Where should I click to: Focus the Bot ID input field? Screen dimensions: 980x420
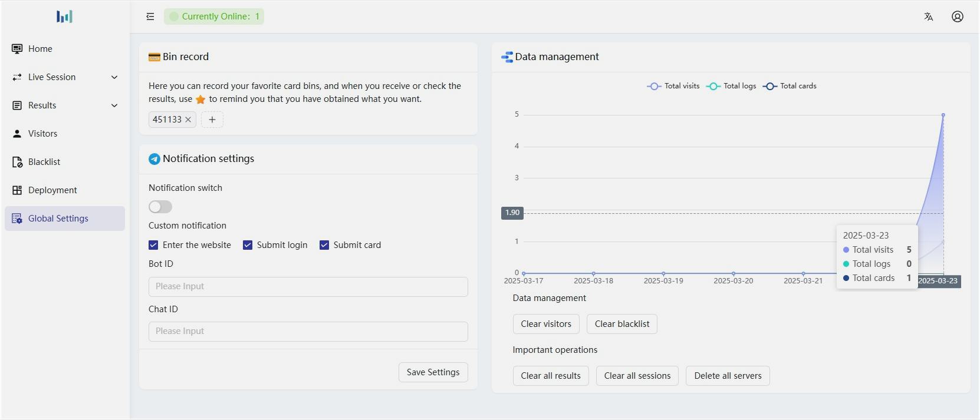308,287
